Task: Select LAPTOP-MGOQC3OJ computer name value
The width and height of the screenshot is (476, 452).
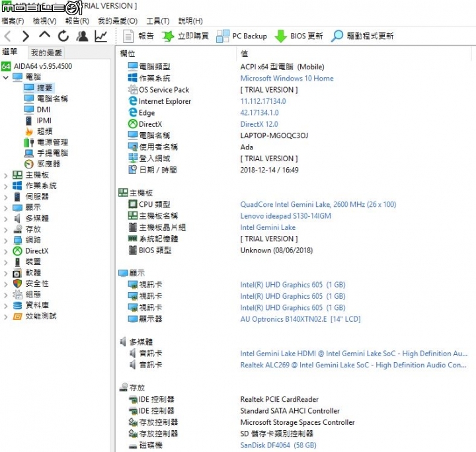Action: point(274,135)
